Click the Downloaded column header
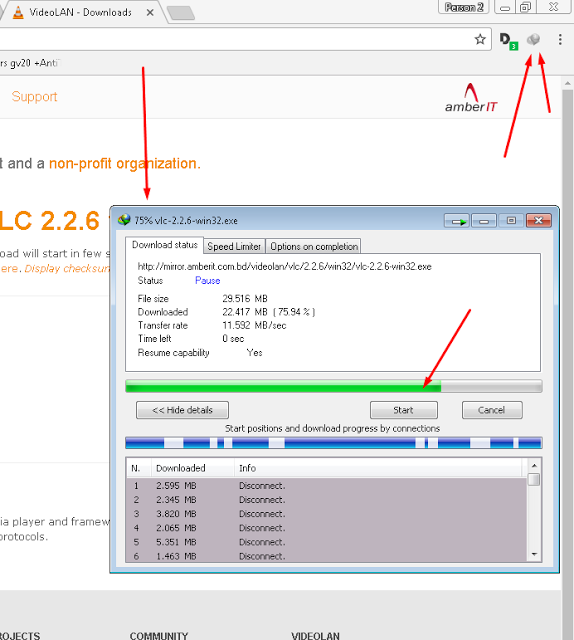The width and height of the screenshot is (574, 640). point(193,468)
